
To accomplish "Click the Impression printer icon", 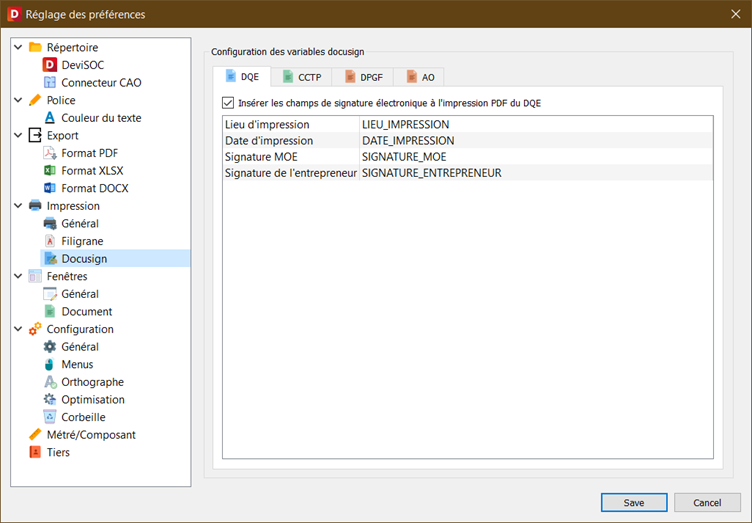I will [35, 206].
